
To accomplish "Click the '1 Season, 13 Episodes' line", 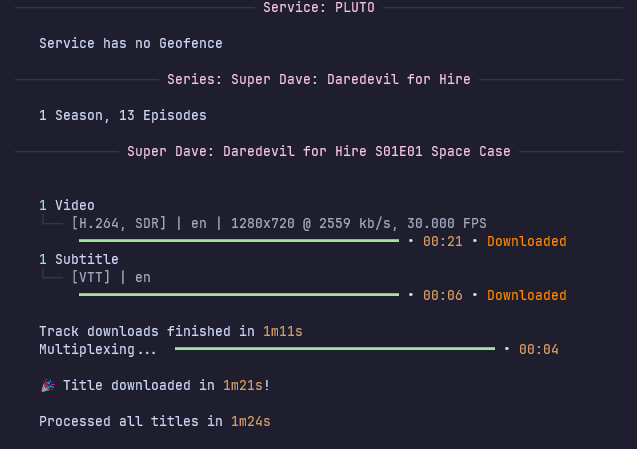I will point(123,115).
